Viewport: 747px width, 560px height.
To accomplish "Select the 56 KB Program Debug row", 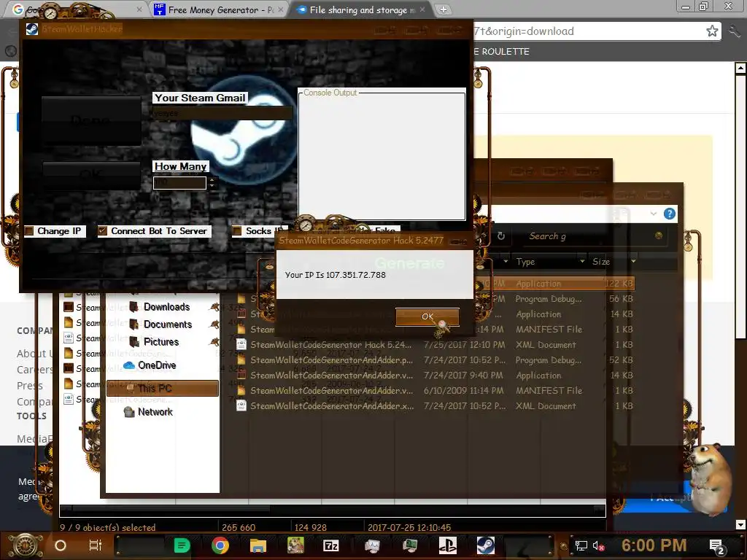I will [554, 299].
